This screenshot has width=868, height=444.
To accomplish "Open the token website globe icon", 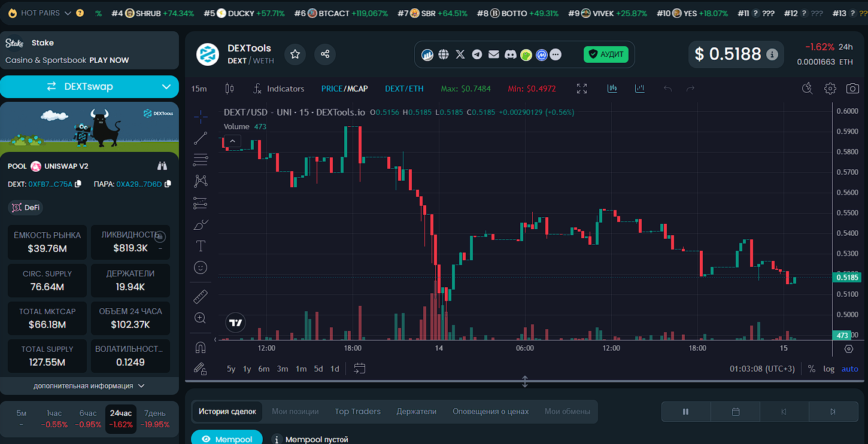I will tap(444, 54).
